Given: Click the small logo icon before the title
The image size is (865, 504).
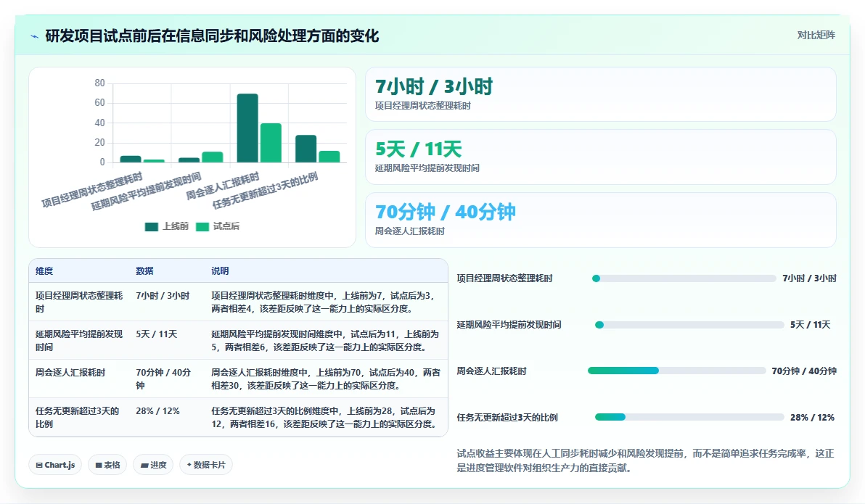Looking at the screenshot, I should tap(34, 36).
